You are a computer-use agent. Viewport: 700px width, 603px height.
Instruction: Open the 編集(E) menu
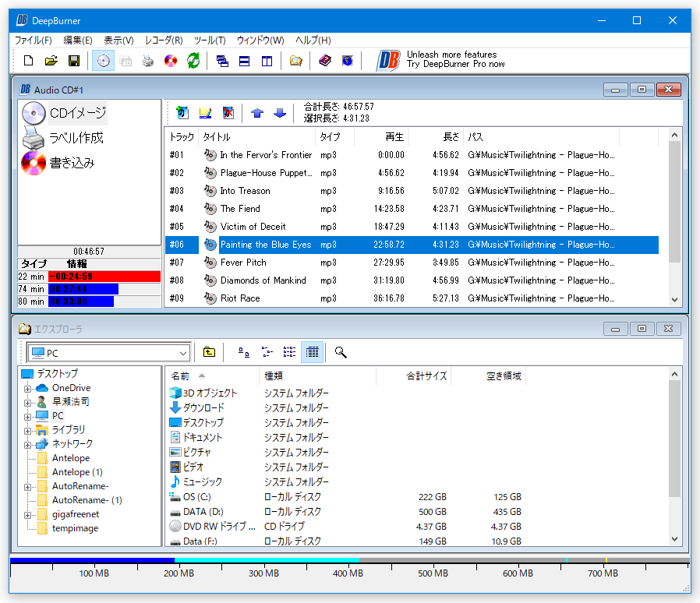click(78, 41)
